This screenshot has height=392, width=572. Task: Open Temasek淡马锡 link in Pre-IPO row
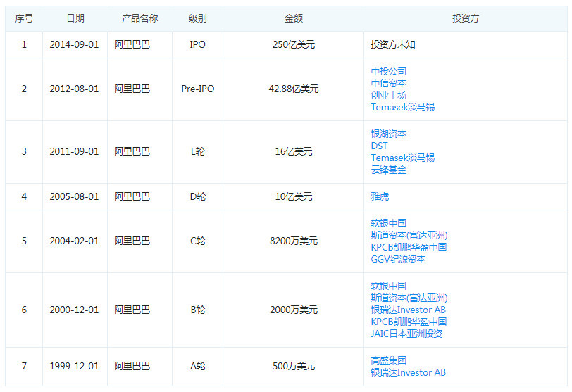coord(403,107)
